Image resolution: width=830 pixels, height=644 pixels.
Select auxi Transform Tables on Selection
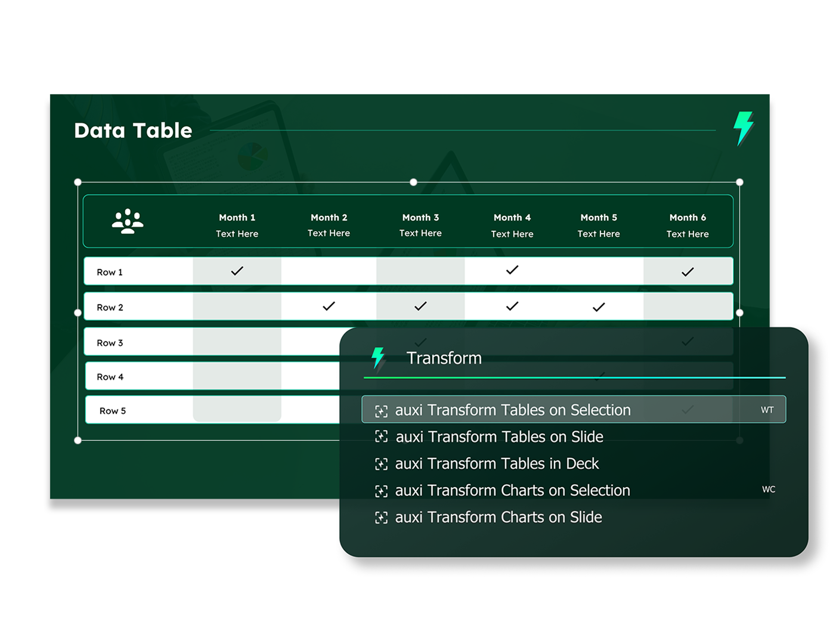513,410
